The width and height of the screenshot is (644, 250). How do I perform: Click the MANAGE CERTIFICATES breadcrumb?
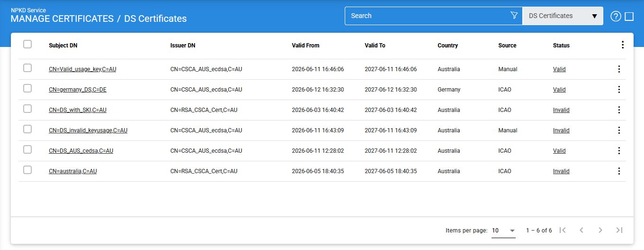(62, 19)
